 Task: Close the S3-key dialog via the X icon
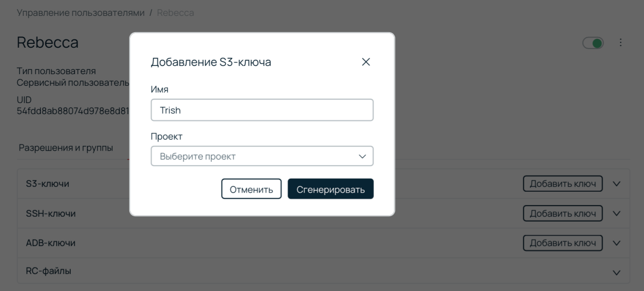tap(366, 62)
